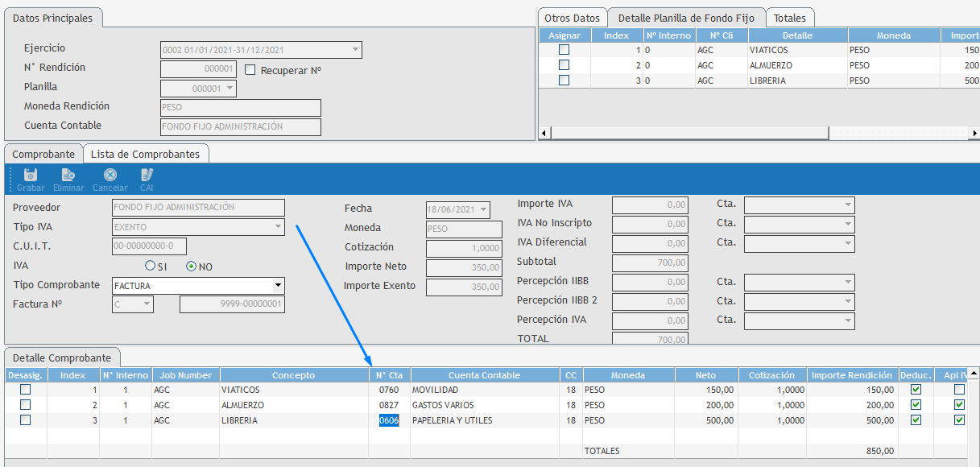Click the right arrow of horizontal scrollbar
The height and width of the screenshot is (467, 980).
click(974, 133)
